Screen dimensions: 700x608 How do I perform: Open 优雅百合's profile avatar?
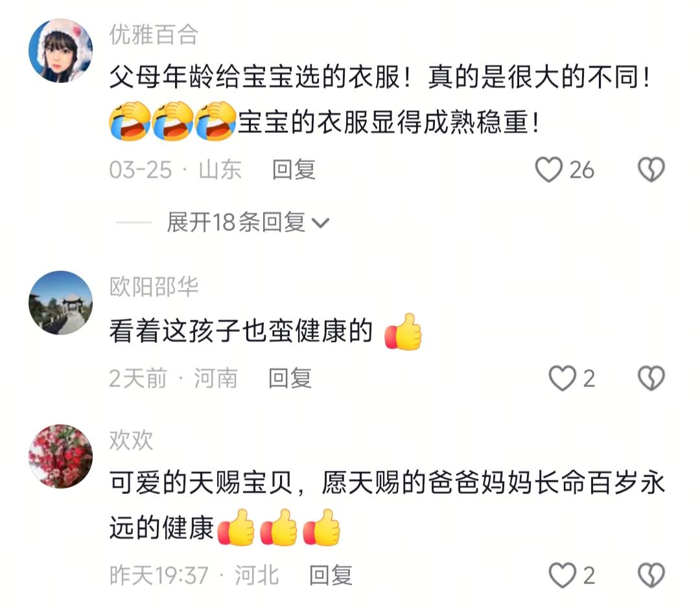(x=60, y=51)
